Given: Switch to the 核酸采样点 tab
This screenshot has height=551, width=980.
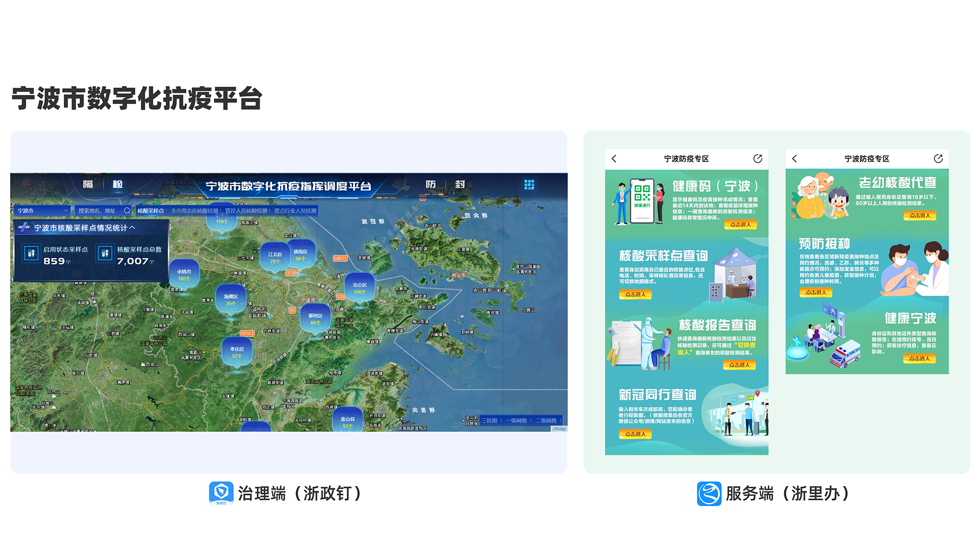Looking at the screenshot, I should (151, 211).
